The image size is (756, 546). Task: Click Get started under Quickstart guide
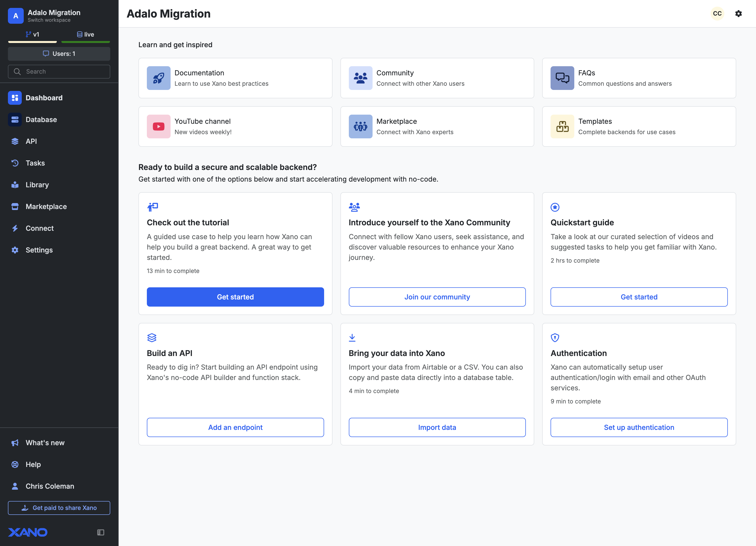click(639, 297)
